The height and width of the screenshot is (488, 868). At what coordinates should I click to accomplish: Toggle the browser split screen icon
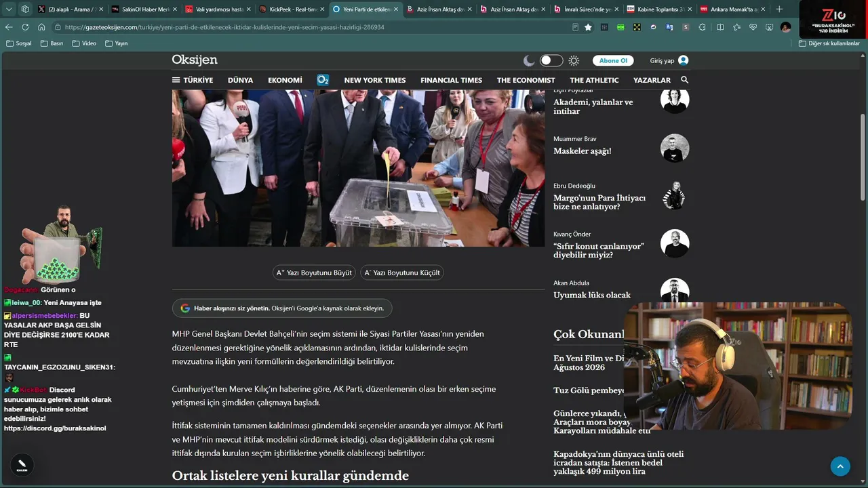click(x=720, y=27)
